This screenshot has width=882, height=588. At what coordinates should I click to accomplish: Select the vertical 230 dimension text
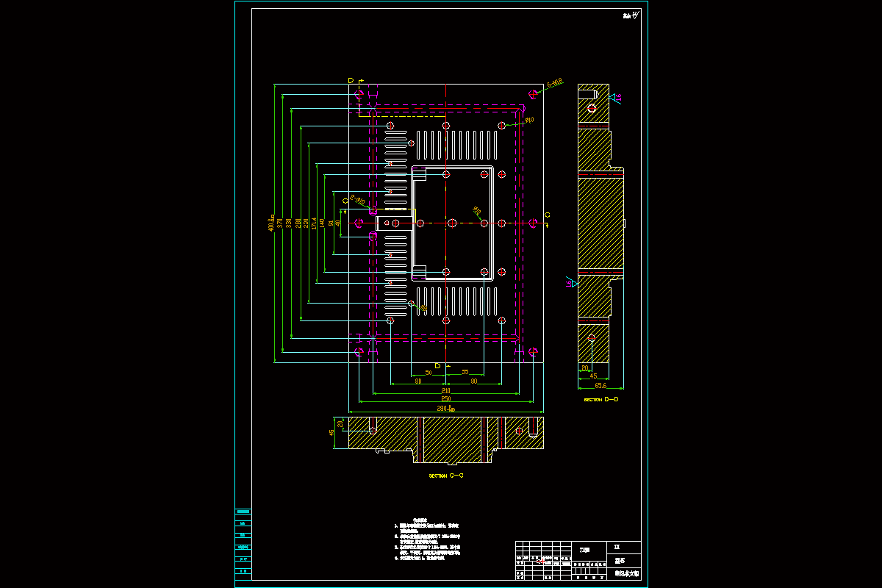click(x=306, y=222)
